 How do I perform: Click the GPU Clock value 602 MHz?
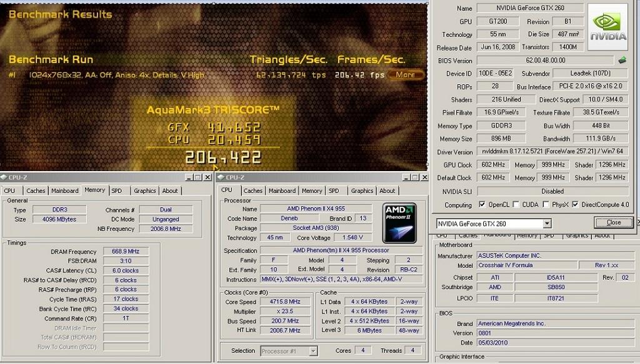pos(493,164)
